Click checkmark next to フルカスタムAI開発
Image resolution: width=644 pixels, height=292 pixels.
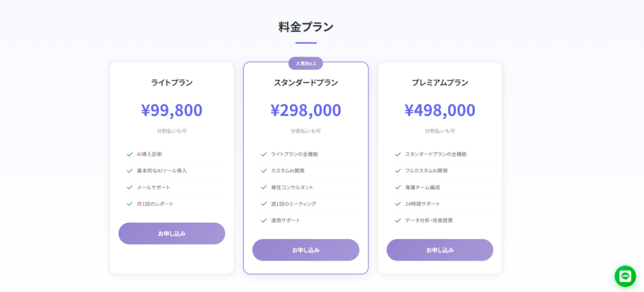point(398,171)
